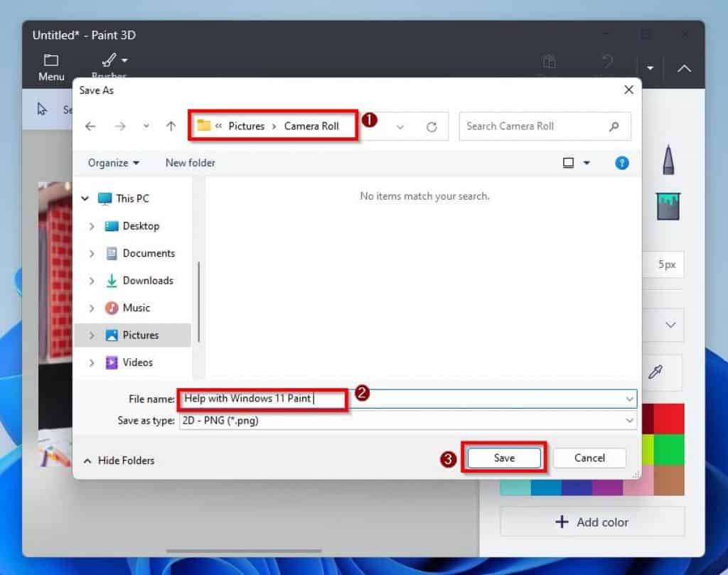Open the Paint 3D toolbar overflow arrow

[x=651, y=68]
